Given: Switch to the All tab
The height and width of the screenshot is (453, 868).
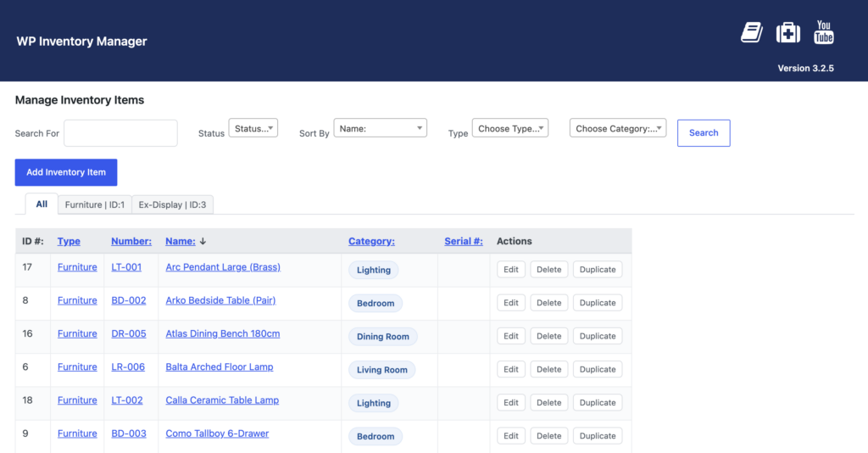Looking at the screenshot, I should [42, 204].
